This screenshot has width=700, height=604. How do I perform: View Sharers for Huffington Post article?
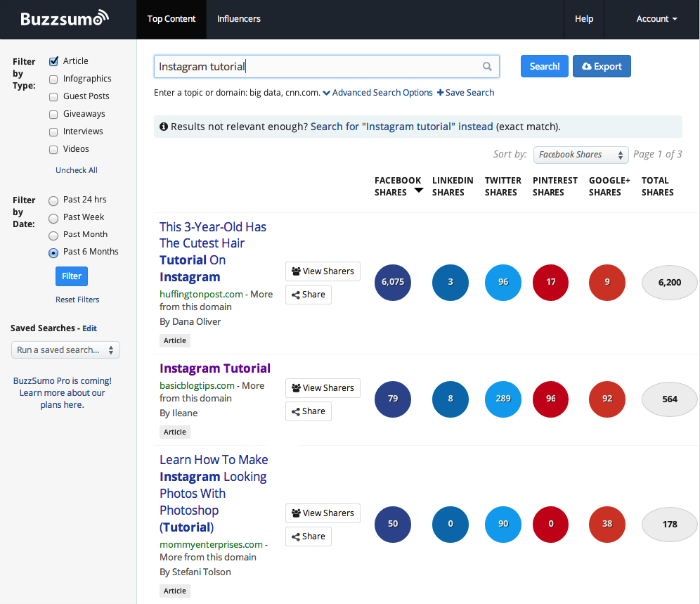click(x=323, y=271)
